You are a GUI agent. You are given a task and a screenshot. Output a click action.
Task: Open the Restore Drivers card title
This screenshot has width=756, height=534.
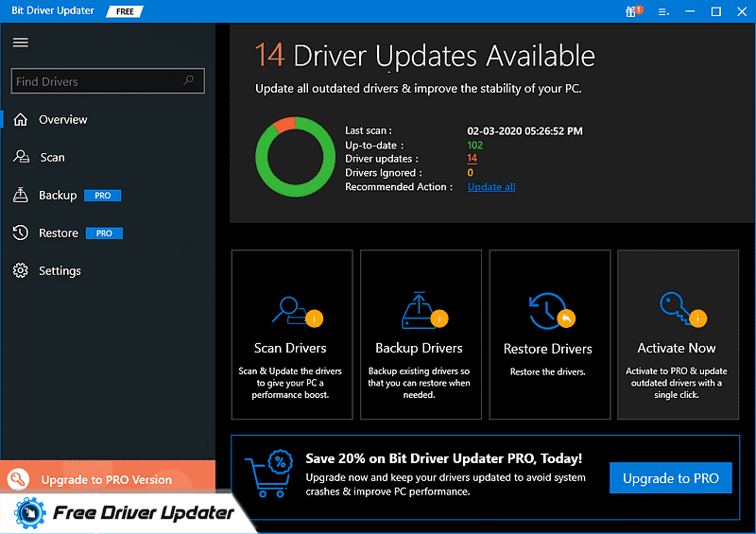point(548,349)
